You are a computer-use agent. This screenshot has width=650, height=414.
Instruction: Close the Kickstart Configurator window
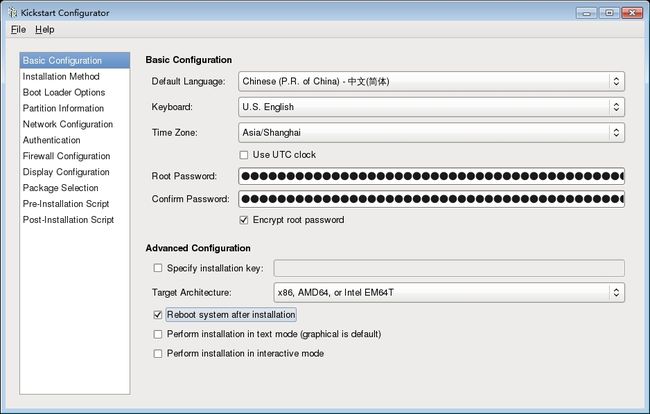click(x=632, y=13)
